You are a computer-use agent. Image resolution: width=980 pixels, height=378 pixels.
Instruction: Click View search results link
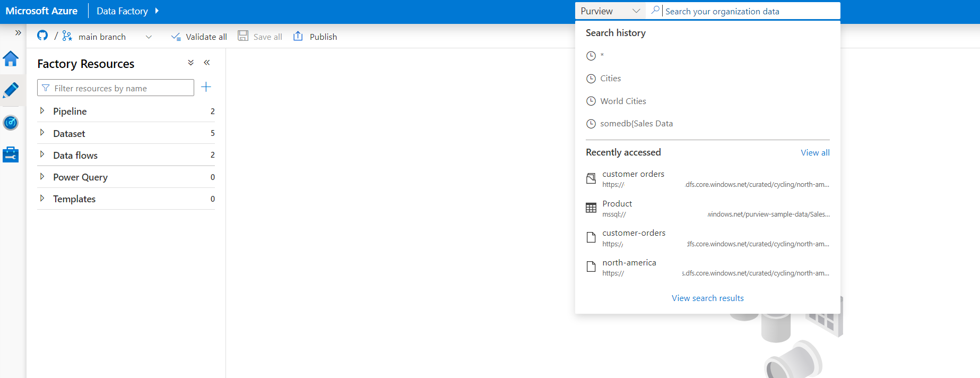707,298
